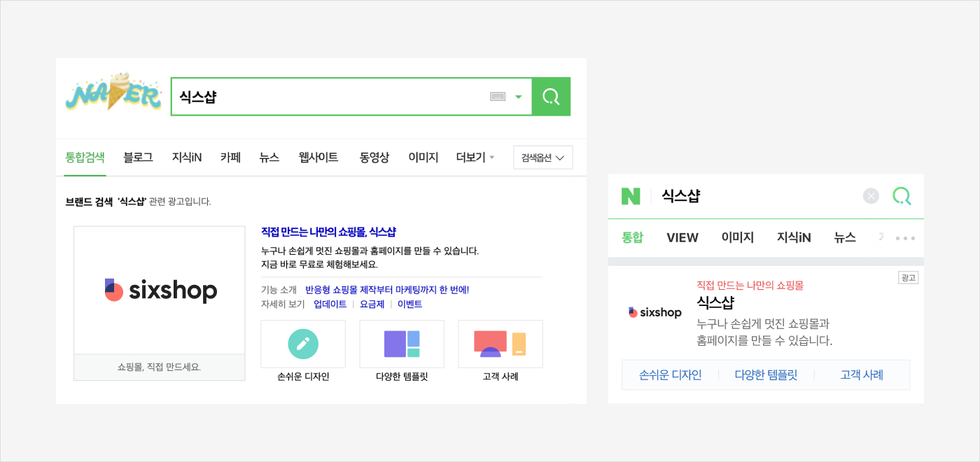
Task: Click the red 직접 만드는 나만의 쇼핑몰 tagline
Action: pyautogui.click(x=750, y=286)
